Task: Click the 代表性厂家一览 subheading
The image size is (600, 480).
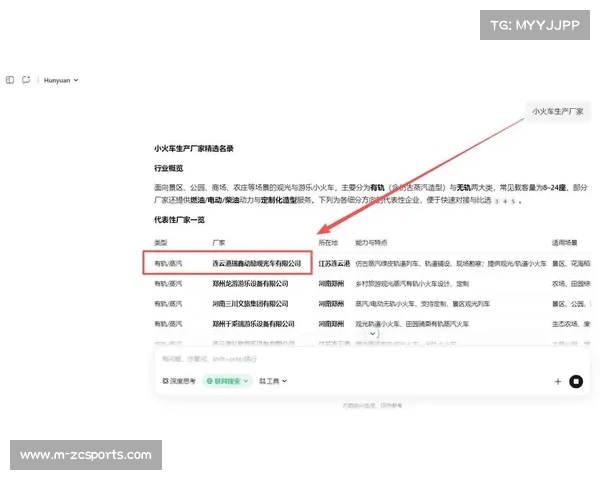Action: (179, 220)
